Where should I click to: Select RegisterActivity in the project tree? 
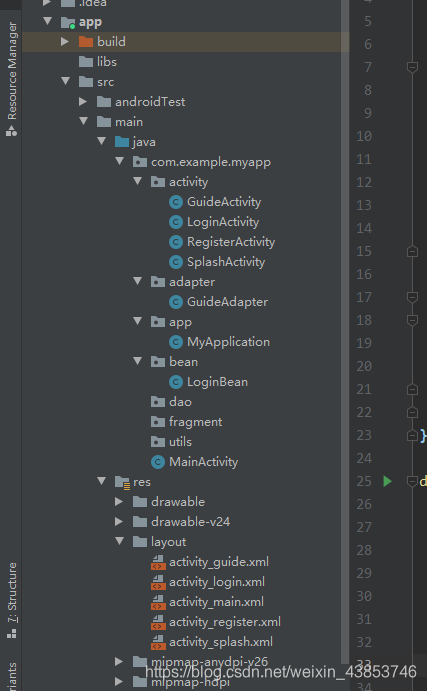(231, 242)
